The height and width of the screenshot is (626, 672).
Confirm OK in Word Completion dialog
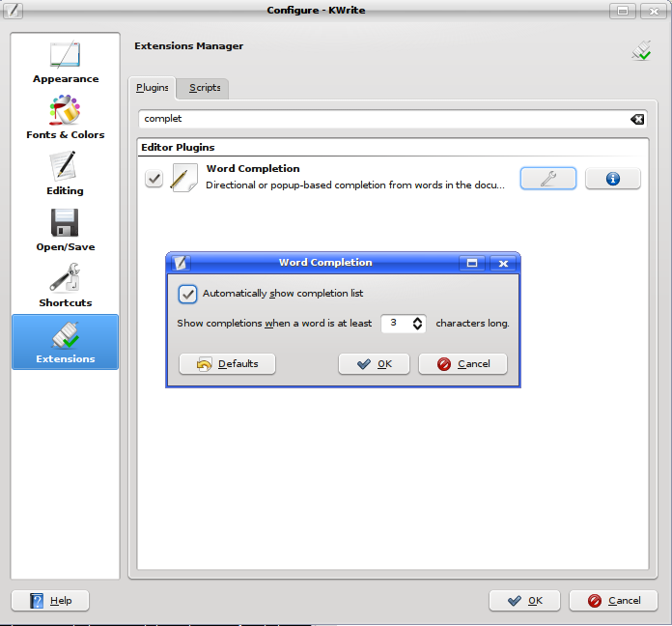(x=375, y=364)
